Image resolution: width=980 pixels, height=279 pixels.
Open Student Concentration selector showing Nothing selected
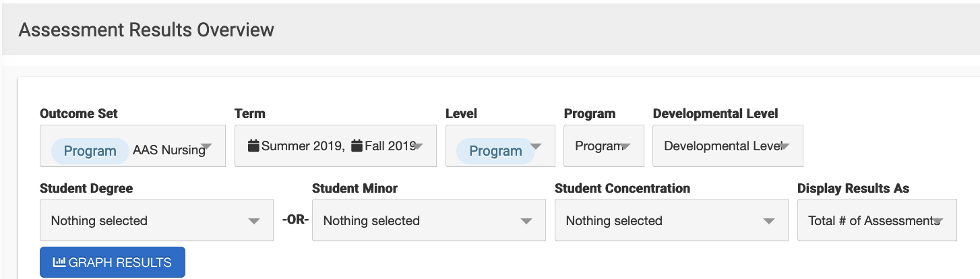[671, 220]
